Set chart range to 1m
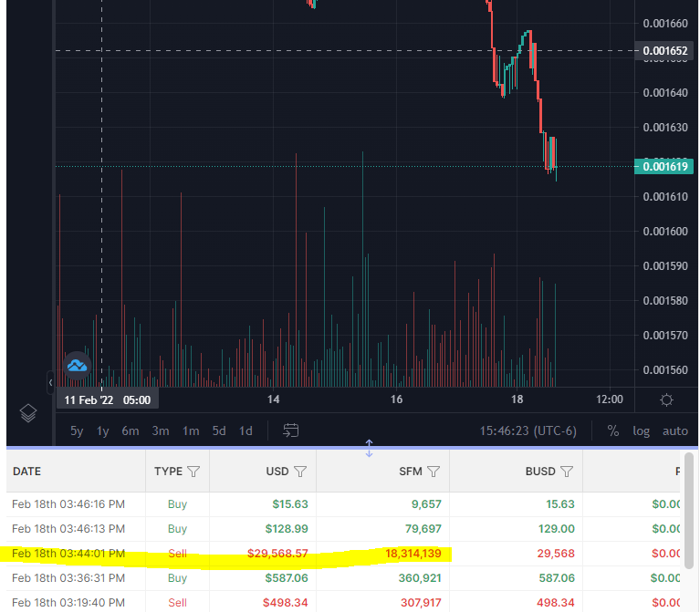This screenshot has height=612, width=700. click(x=191, y=430)
